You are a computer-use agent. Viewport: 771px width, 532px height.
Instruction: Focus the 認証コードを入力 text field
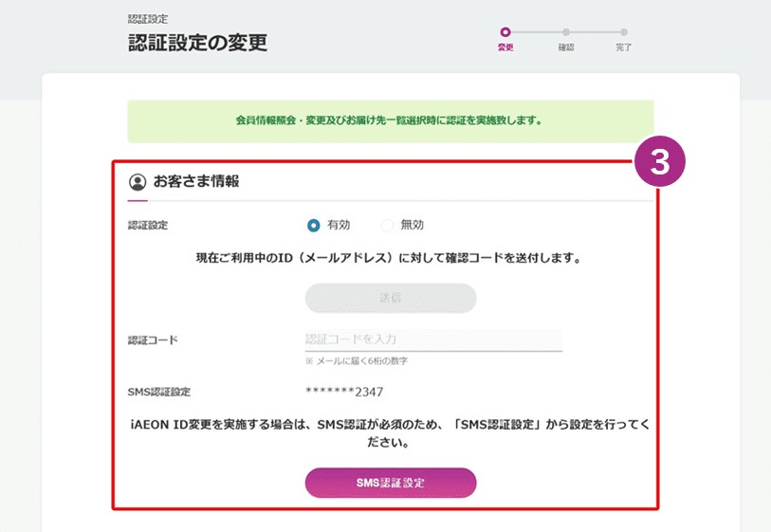click(432, 339)
